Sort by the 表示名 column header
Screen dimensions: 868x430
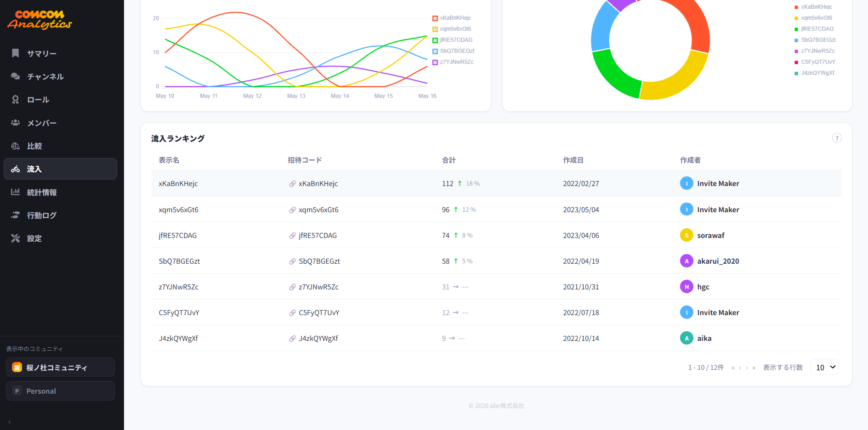click(x=169, y=160)
